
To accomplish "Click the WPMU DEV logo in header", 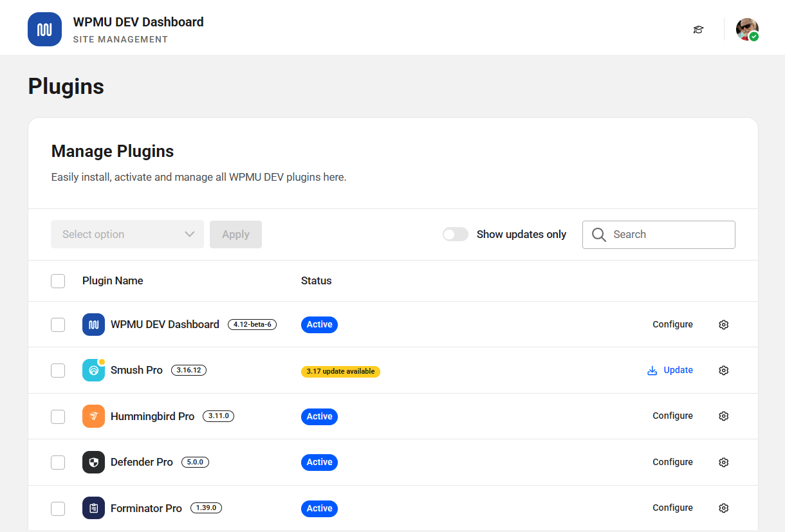I will click(44, 29).
